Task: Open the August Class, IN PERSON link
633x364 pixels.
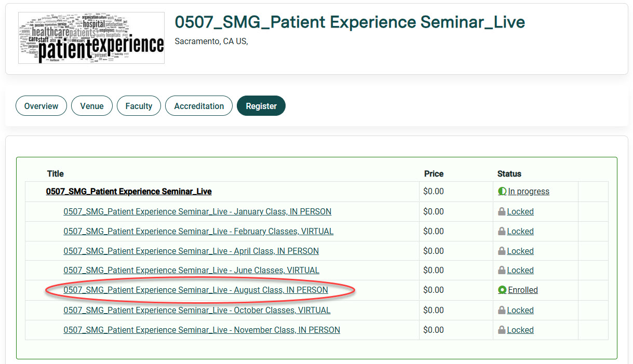Action: coord(196,290)
